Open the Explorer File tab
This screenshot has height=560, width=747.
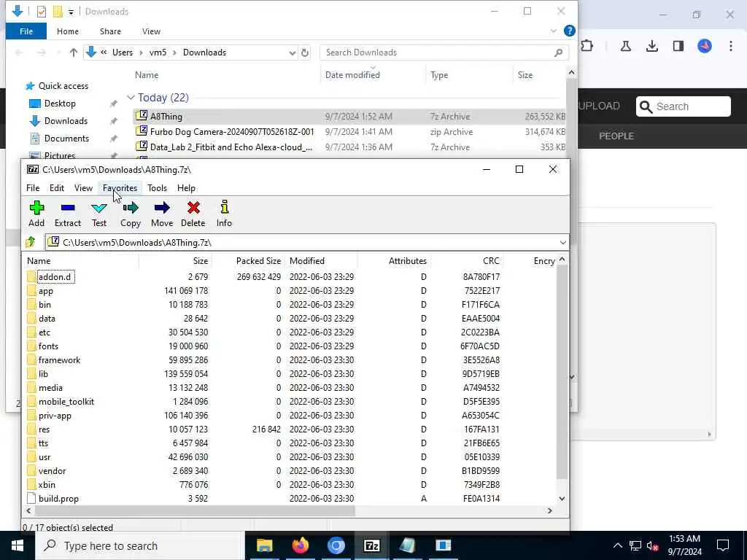26,31
